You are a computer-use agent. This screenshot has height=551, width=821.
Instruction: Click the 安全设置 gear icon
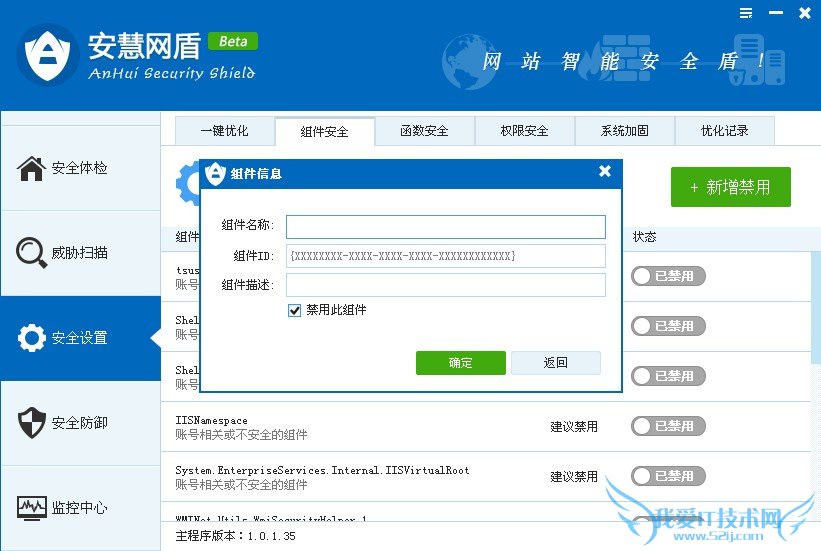[x=31, y=338]
